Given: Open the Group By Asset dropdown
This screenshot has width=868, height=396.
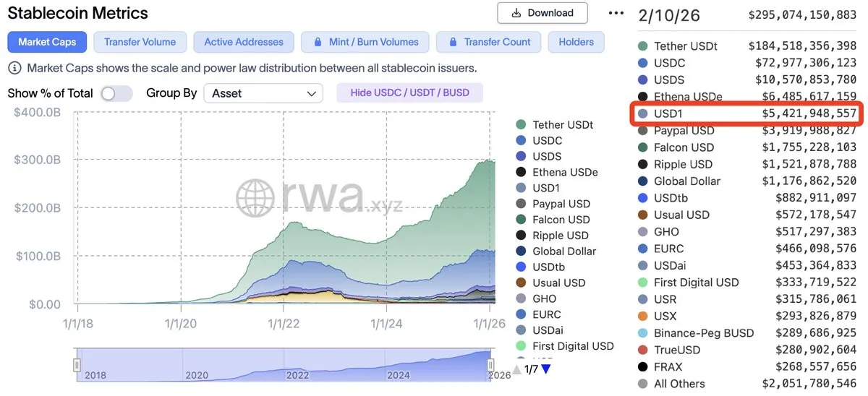Looking at the screenshot, I should point(263,93).
